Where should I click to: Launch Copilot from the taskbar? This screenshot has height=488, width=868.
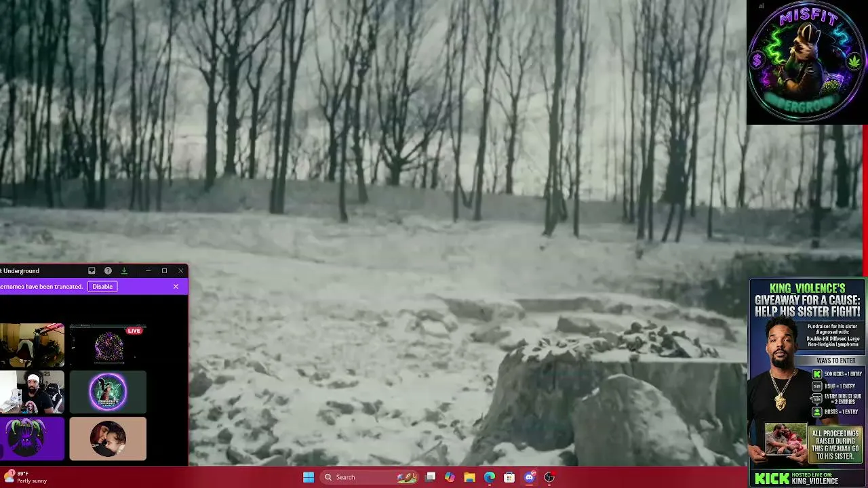point(450,477)
